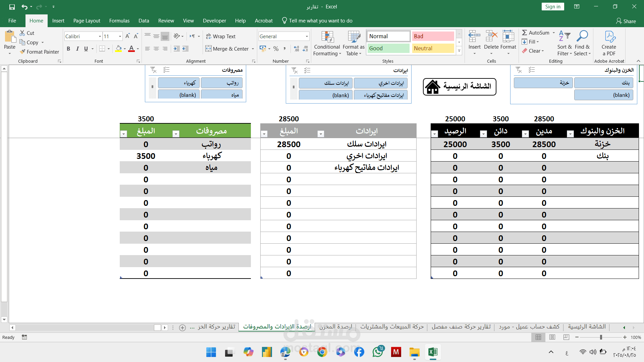This screenshot has height=362, width=644.
Task: Open the Formulas ribbon tab
Action: 119,21
